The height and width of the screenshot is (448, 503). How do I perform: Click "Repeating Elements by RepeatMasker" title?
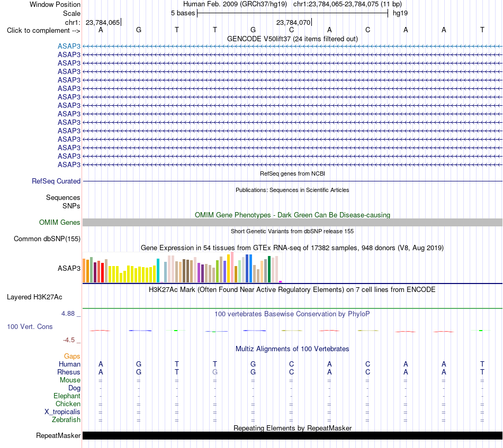click(x=292, y=428)
